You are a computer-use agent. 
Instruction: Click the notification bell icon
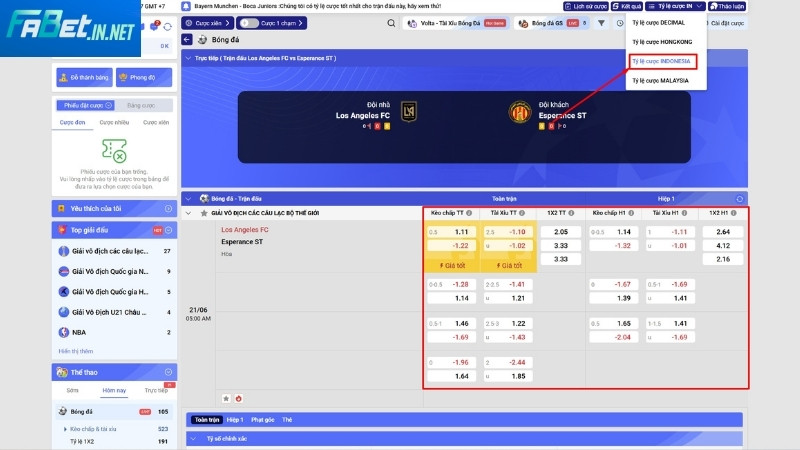pos(186,6)
